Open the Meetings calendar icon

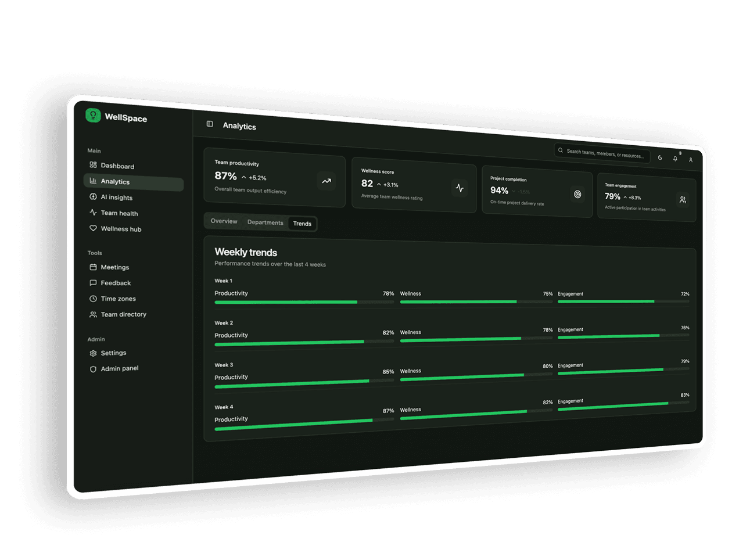[93, 267]
